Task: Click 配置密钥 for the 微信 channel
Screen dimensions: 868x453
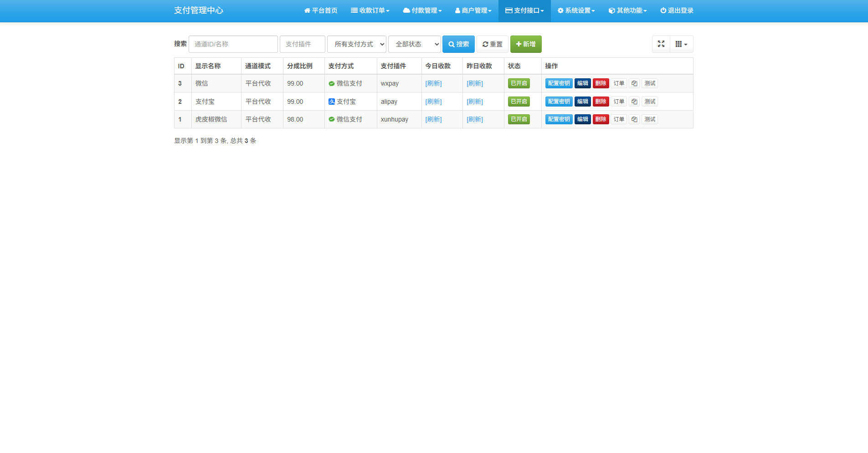Action: pyautogui.click(x=559, y=83)
